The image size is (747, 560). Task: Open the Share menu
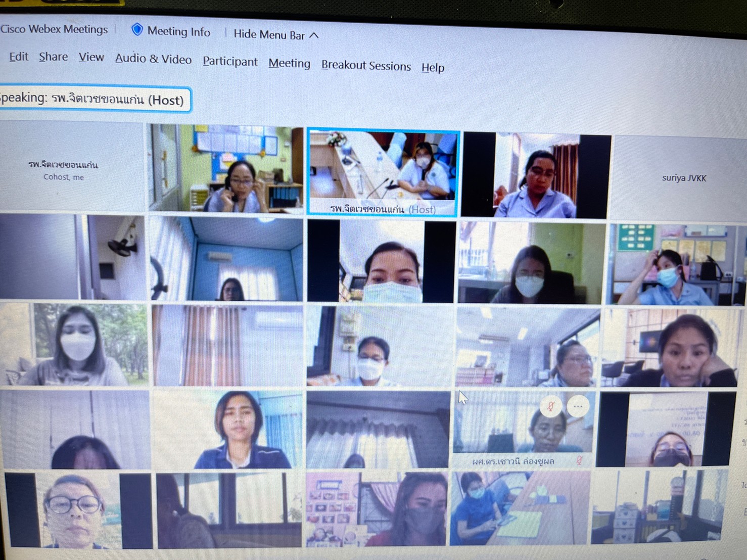point(53,57)
